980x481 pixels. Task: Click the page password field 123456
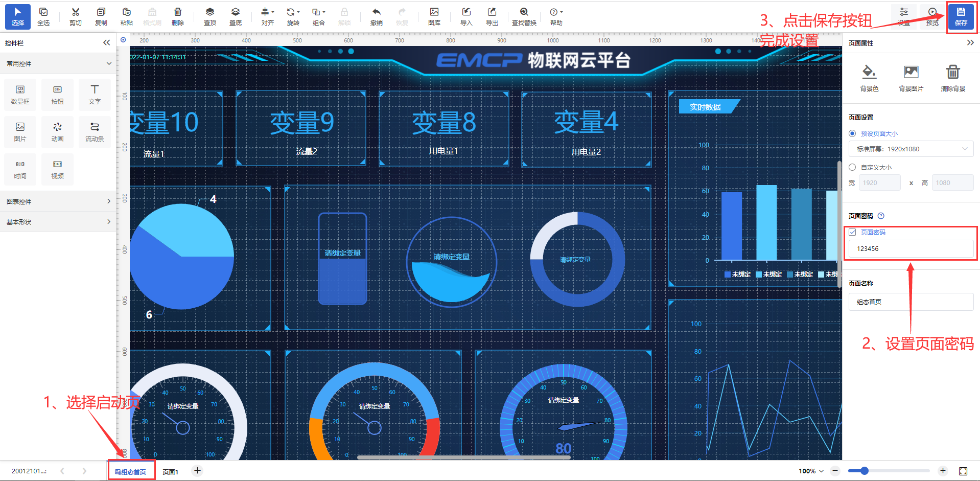point(911,249)
